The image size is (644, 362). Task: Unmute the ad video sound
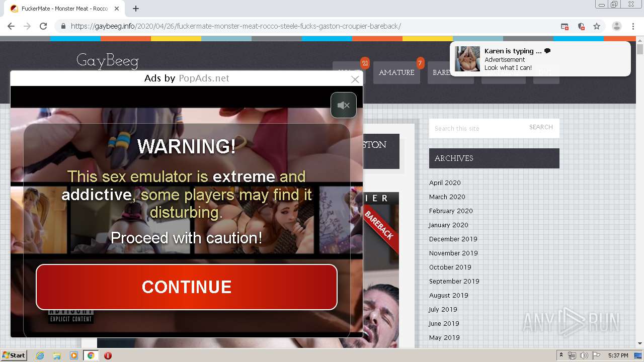pos(344,105)
